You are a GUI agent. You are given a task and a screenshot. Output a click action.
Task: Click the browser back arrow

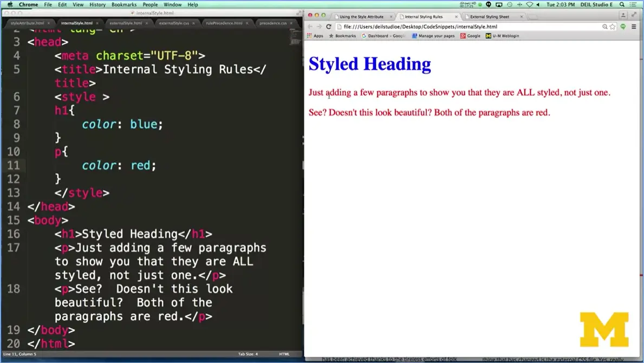[x=310, y=27]
